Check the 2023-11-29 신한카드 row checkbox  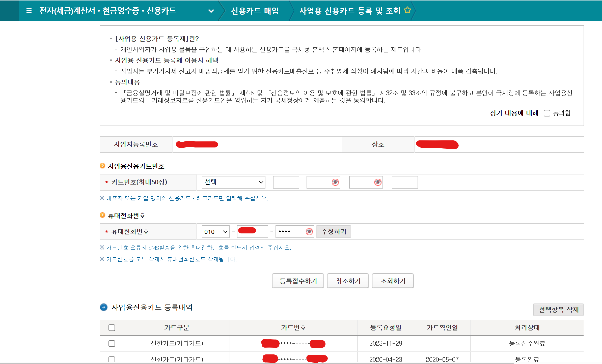(x=112, y=343)
